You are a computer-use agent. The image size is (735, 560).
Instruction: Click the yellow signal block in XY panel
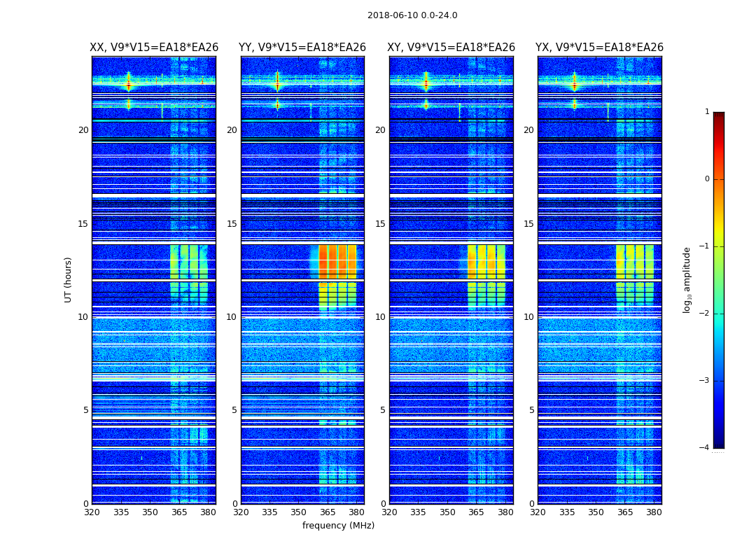[486, 262]
